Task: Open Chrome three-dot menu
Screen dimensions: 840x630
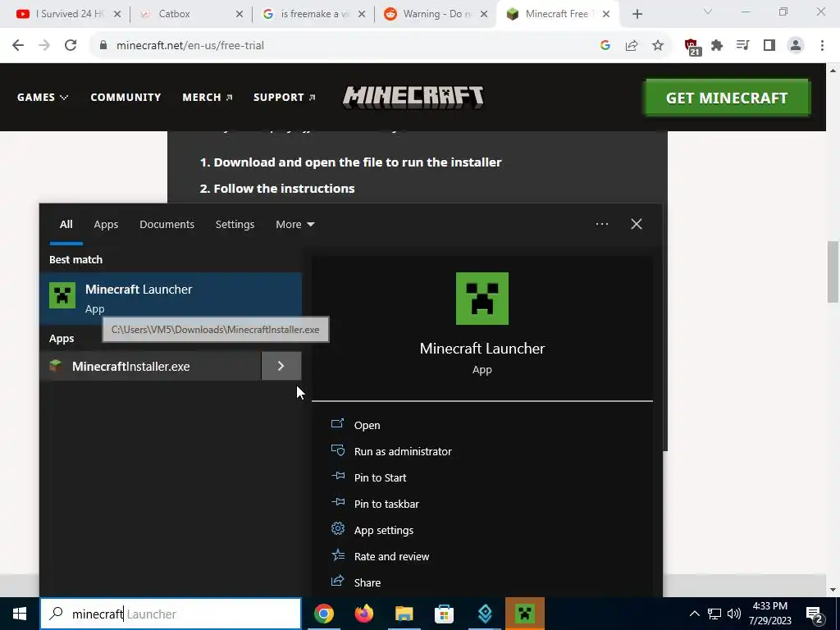Action: [x=822, y=46]
